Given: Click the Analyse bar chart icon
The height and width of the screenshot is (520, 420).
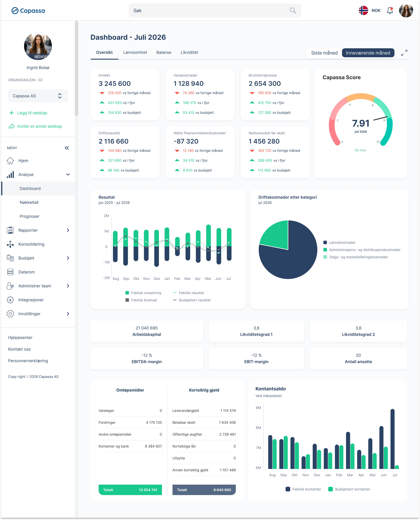Looking at the screenshot, I should [x=10, y=175].
